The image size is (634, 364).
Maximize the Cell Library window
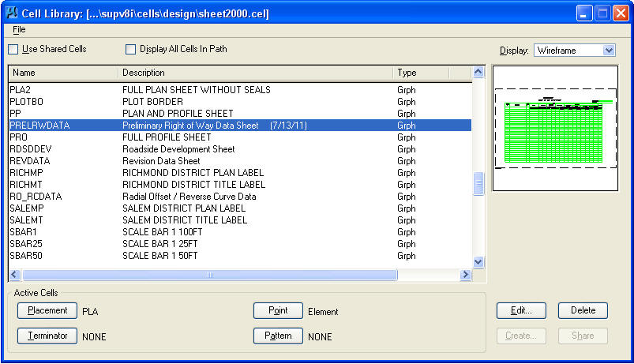coord(602,13)
